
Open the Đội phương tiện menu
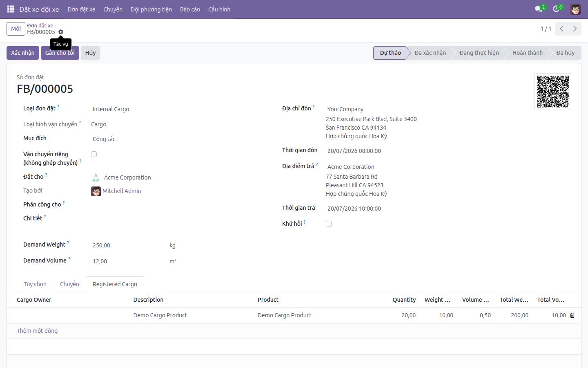151,9
